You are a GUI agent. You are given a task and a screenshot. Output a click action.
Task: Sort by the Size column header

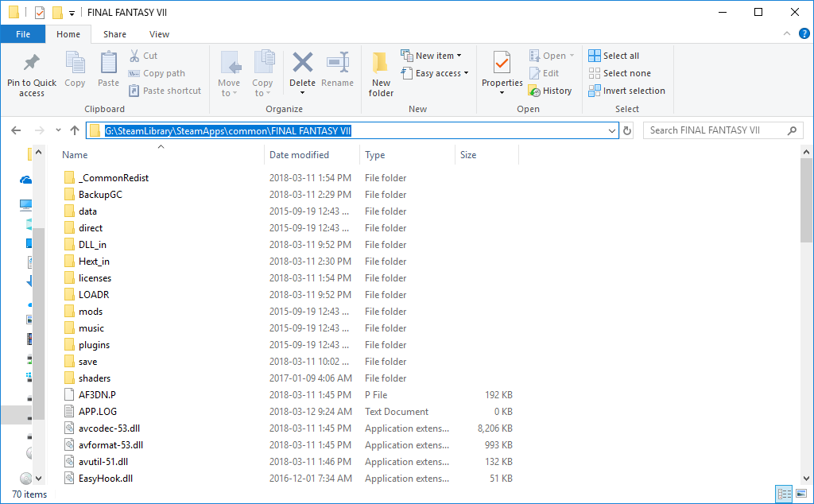tap(467, 155)
